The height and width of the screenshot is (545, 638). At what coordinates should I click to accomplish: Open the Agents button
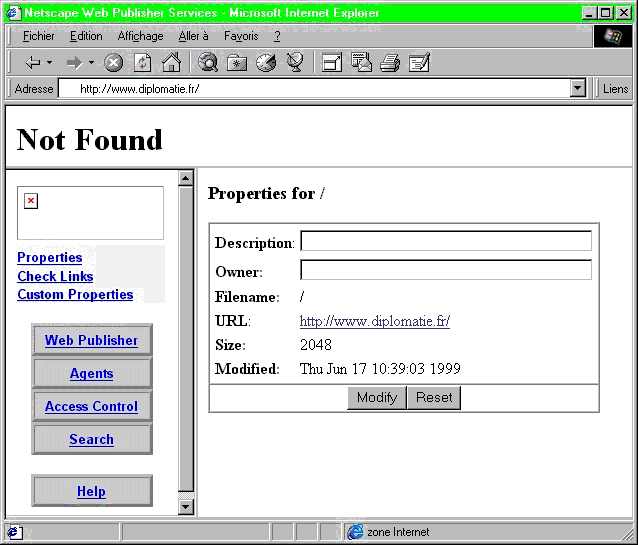92,373
